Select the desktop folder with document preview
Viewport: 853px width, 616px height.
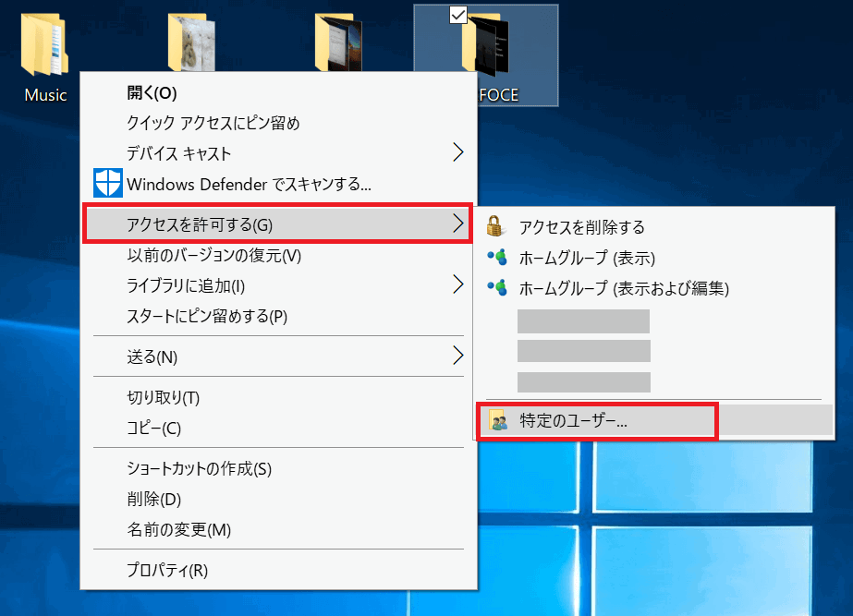tap(338, 43)
